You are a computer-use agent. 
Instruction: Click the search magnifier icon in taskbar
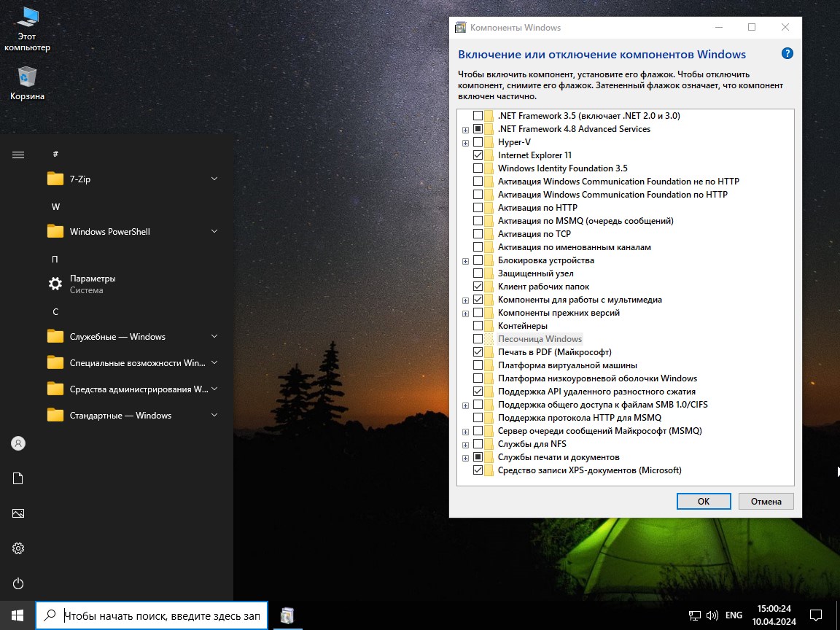(x=50, y=615)
